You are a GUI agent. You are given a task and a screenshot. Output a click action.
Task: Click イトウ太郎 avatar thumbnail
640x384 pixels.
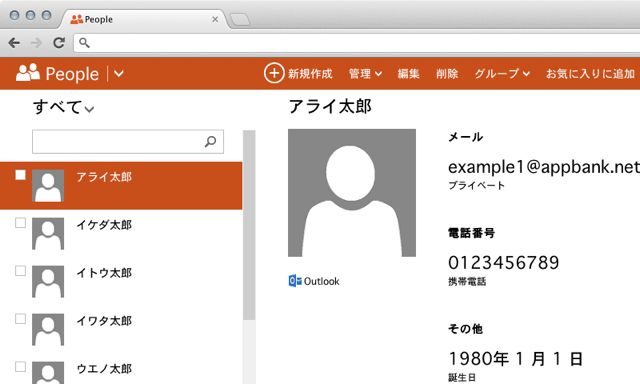[x=48, y=282]
